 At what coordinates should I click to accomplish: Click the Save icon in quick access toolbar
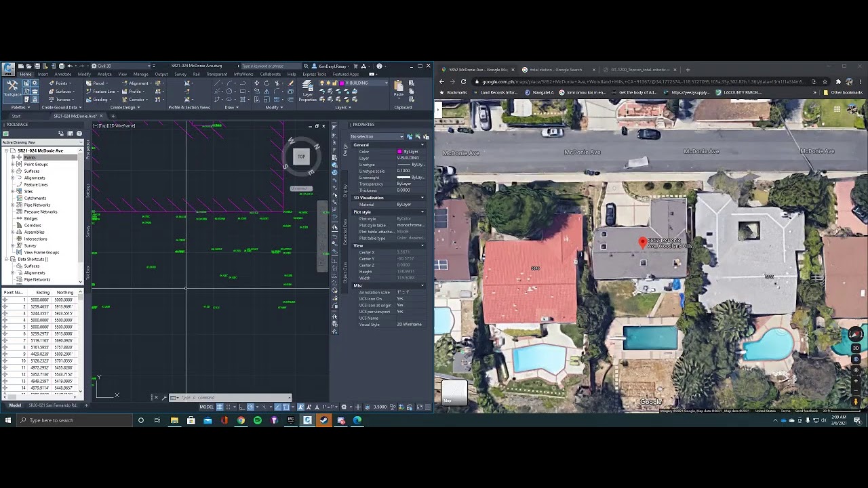point(37,66)
